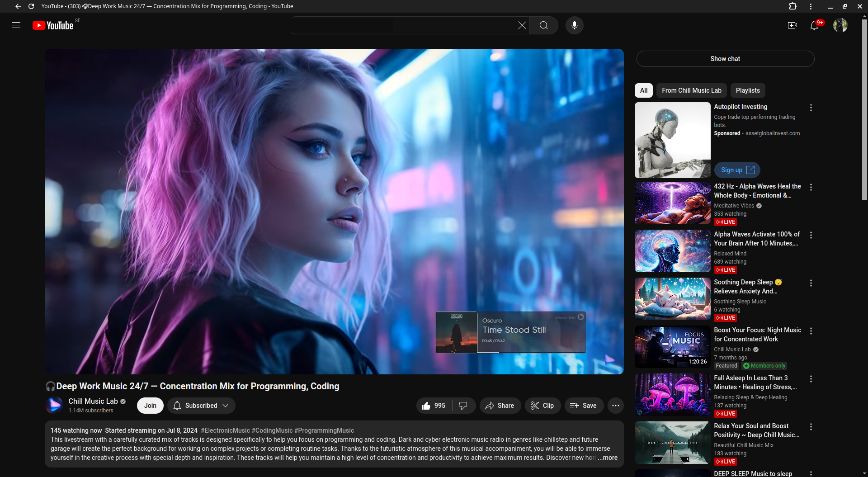The image size is (868, 477).
Task: Open options for Autopilot Investing ad
Action: (x=811, y=108)
